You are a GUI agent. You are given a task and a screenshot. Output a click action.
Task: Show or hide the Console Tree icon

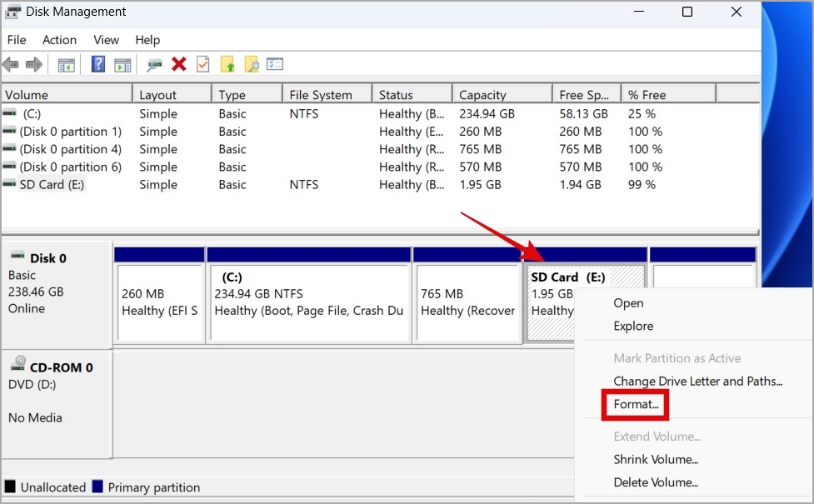pos(66,65)
